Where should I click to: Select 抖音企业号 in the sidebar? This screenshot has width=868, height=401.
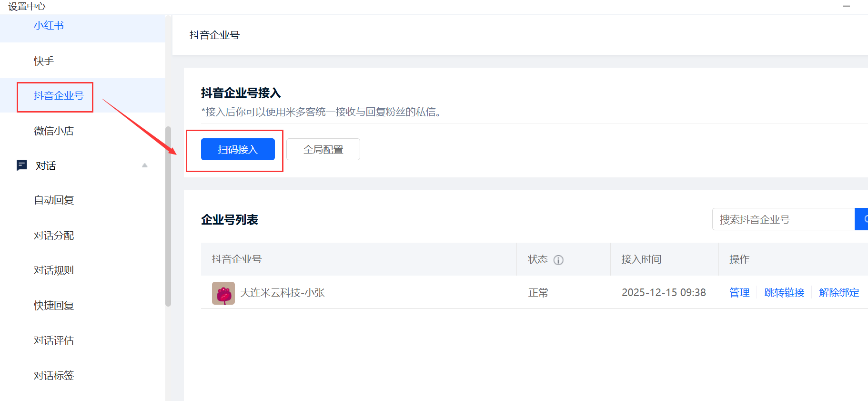tap(59, 96)
